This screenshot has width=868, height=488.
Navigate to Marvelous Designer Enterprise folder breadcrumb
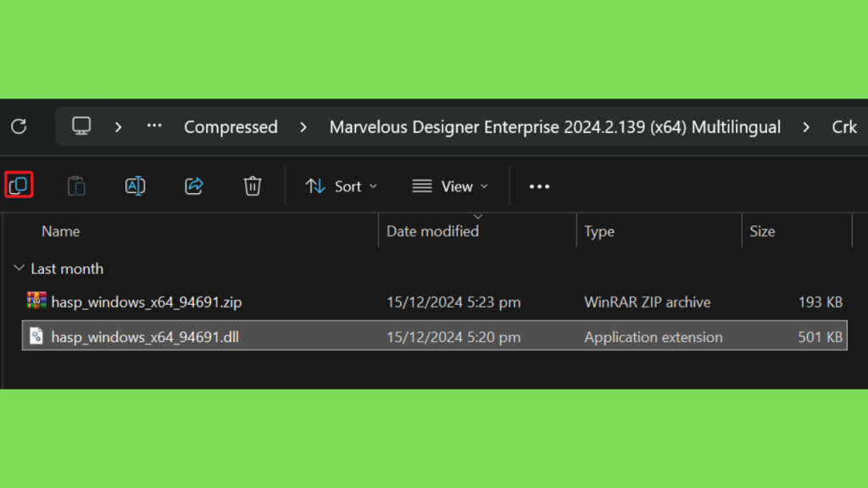pyautogui.click(x=554, y=127)
